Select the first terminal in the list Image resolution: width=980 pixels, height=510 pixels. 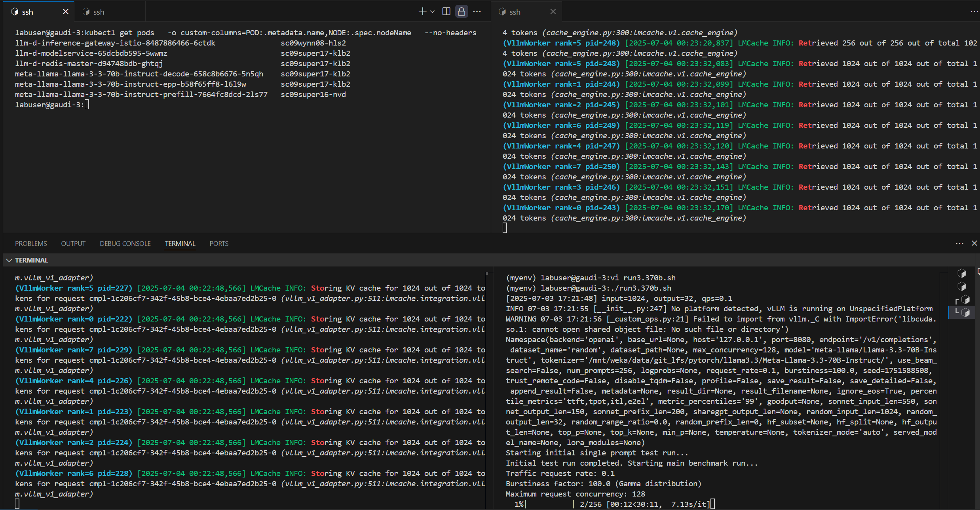coord(962,273)
